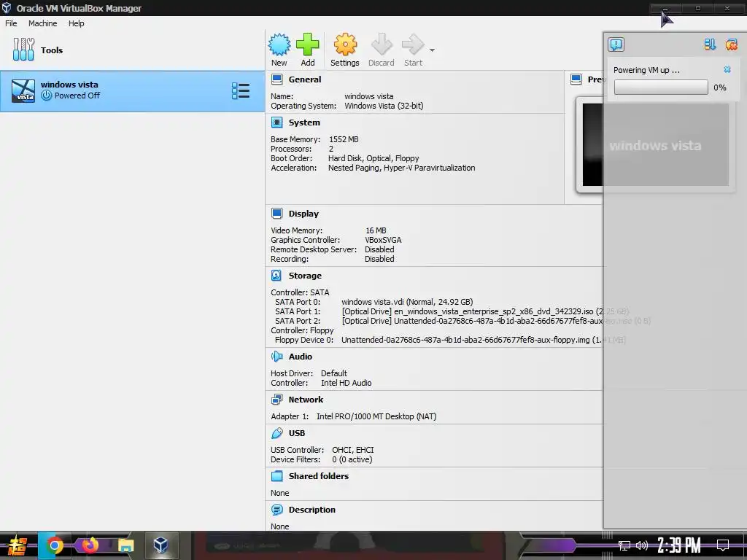Image resolution: width=747 pixels, height=560 pixels.
Task: Open File Explorer from the taskbar
Action: [125, 545]
